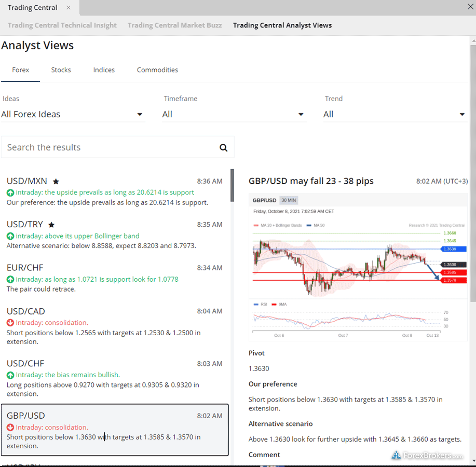Viewport: 476px width, 467px height.
Task: Click the GBP/USD 30 MIN chart
Action: (x=358, y=265)
